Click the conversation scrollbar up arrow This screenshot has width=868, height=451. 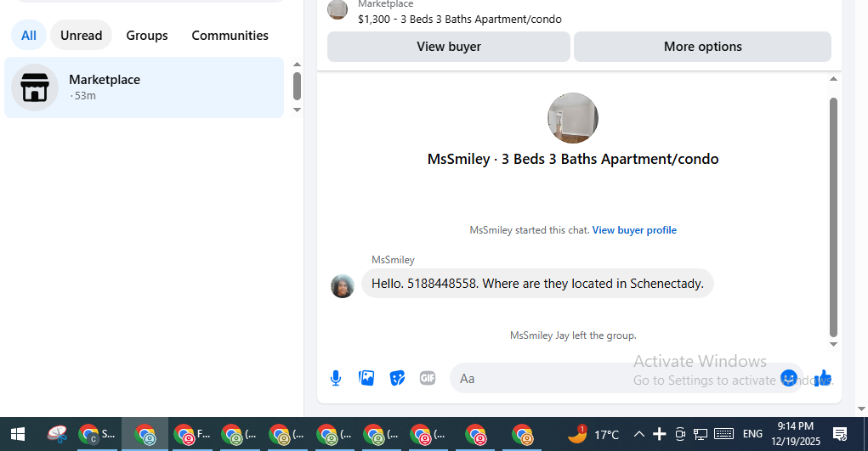834,79
